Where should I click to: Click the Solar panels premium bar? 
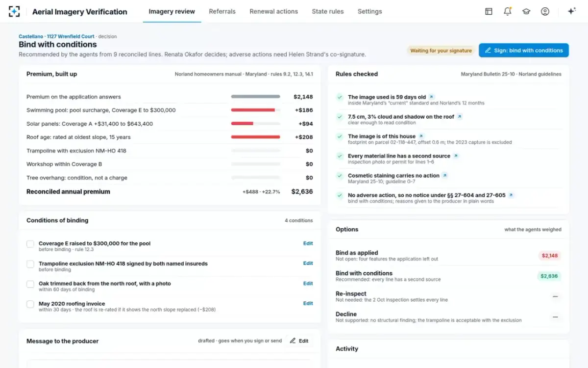click(x=256, y=124)
